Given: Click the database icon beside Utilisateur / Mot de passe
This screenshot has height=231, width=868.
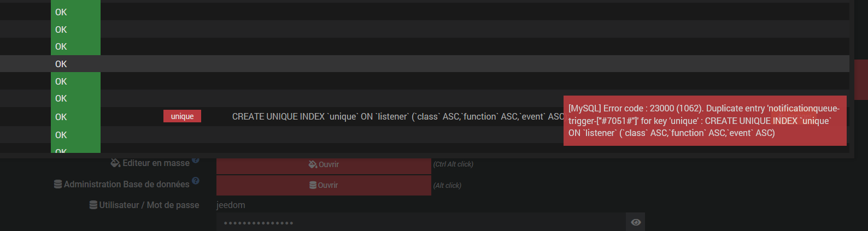Looking at the screenshot, I should coord(93,205).
